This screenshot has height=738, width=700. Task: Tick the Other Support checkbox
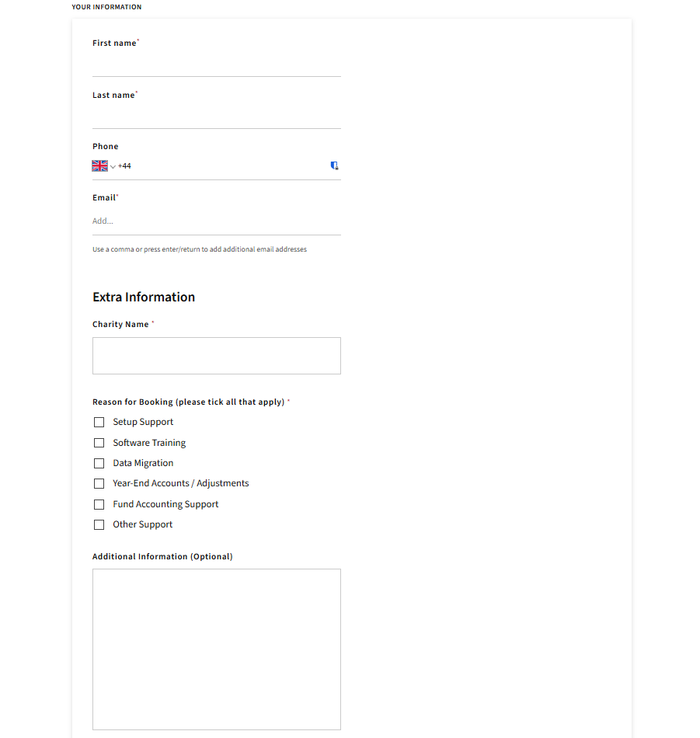[99, 524]
